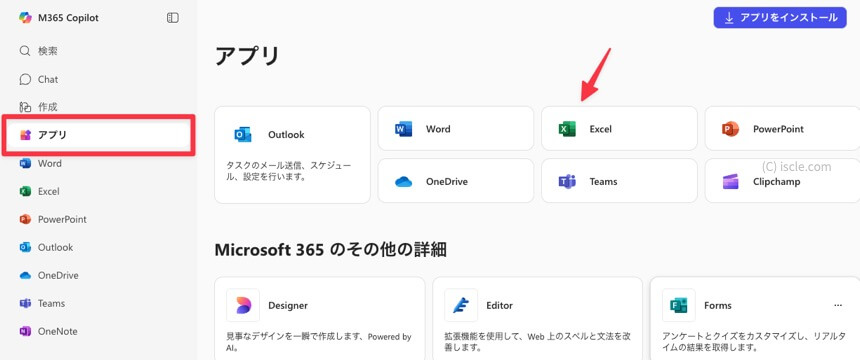The image size is (860, 360).
Task: Click the OneNote icon in the sidebar
Action: click(25, 331)
